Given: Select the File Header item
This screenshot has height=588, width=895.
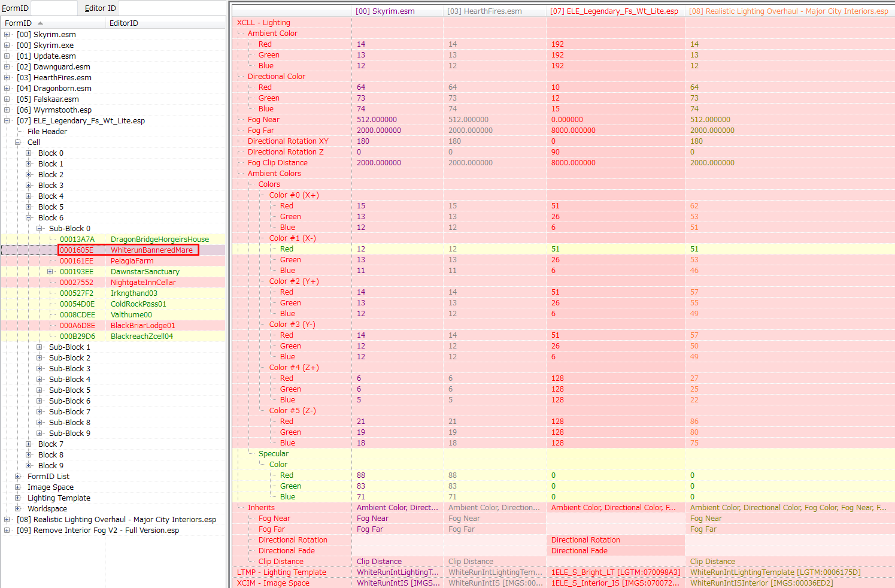Looking at the screenshot, I should coord(47,132).
